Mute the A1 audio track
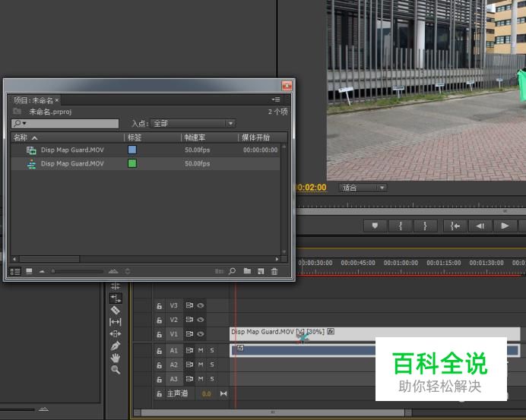Viewport: 526px width, 420px height. click(x=201, y=350)
